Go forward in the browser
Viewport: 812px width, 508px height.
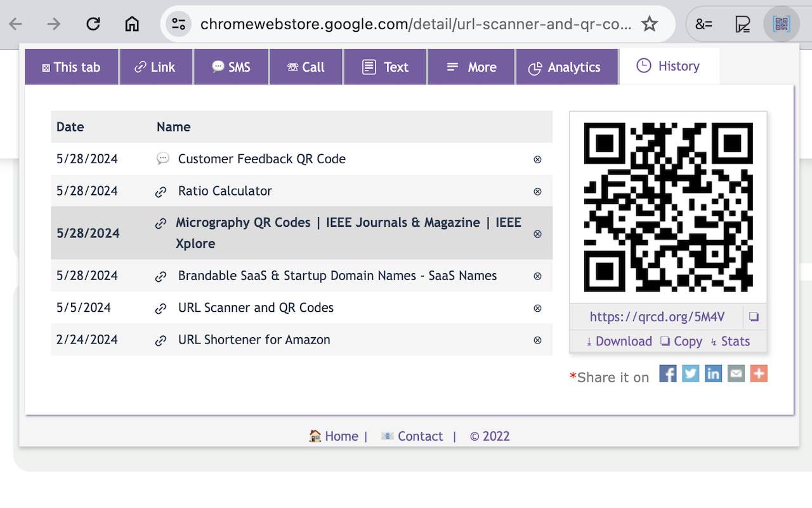[x=55, y=24]
